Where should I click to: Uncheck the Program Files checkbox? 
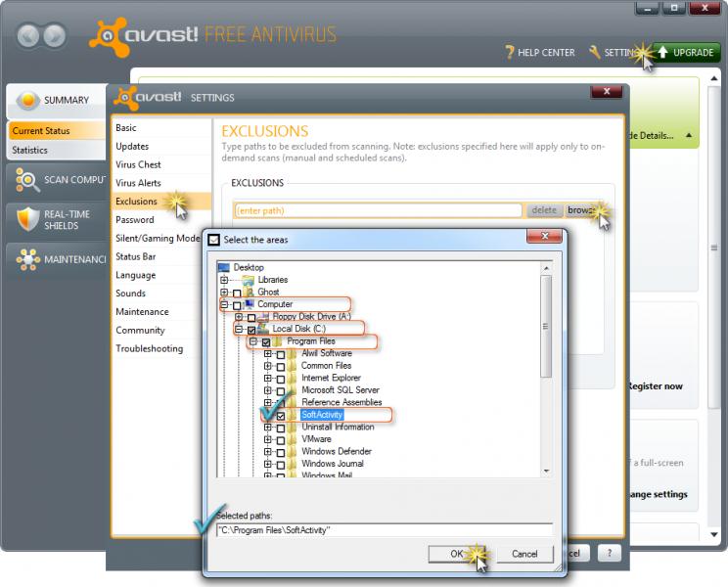click(266, 342)
